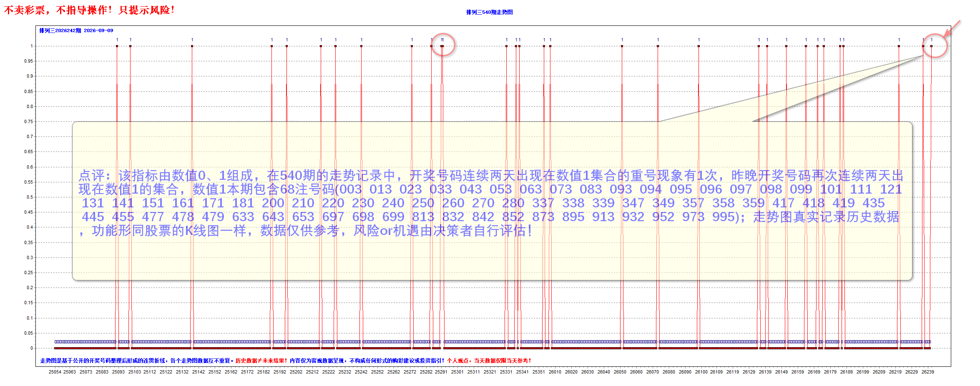Click x-axis period label 26010
The width and height of the screenshot is (980, 386).
click(x=555, y=372)
